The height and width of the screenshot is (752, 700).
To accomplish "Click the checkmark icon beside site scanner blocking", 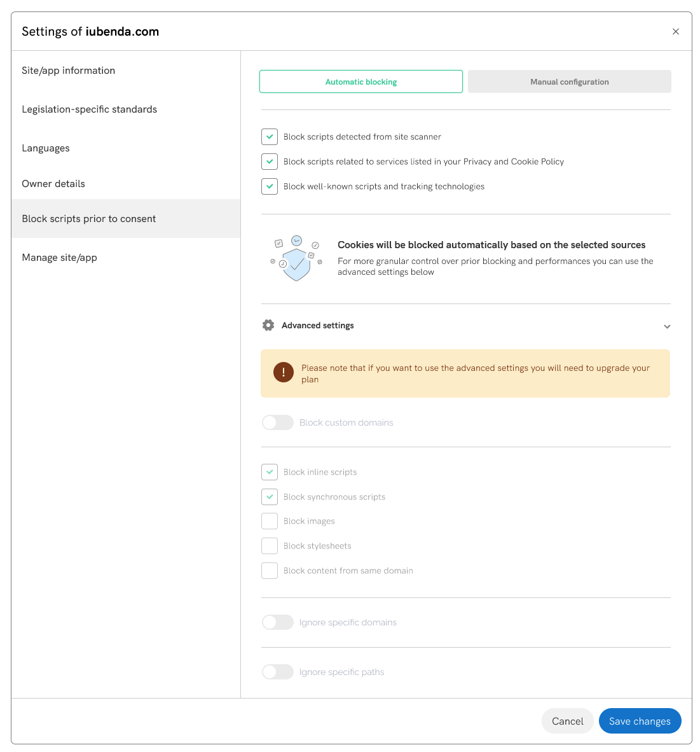I will [x=269, y=136].
